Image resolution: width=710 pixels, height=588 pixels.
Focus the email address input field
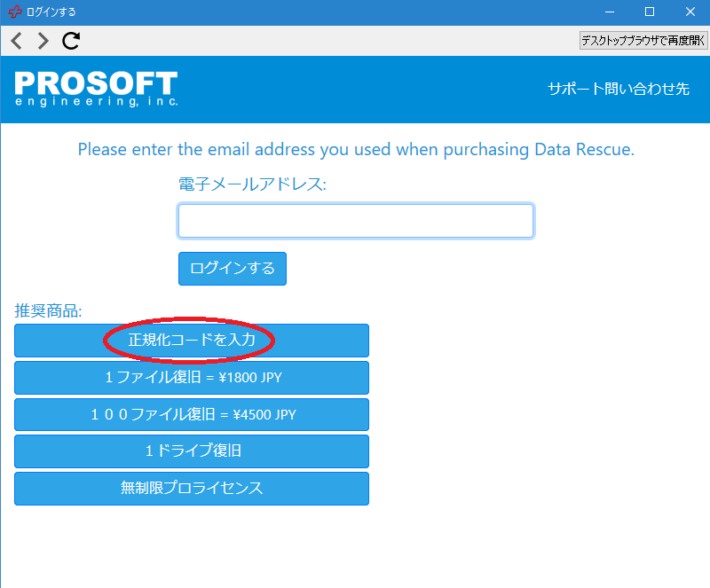(x=355, y=221)
